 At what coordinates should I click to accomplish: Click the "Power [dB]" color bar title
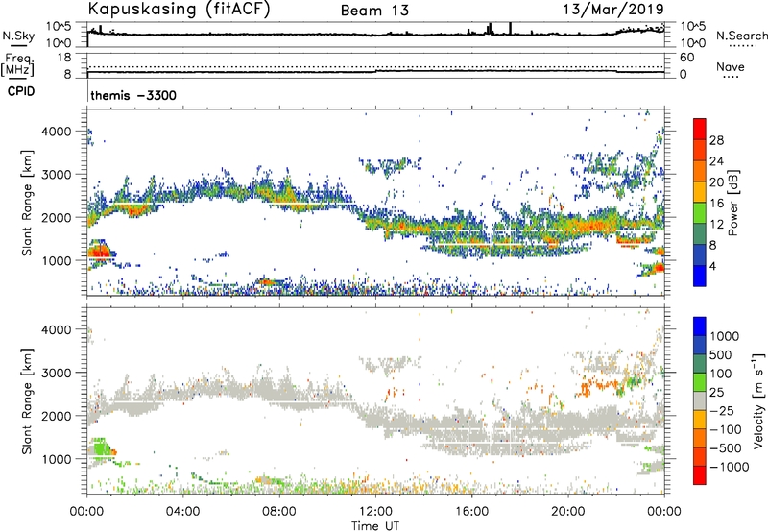pos(732,203)
